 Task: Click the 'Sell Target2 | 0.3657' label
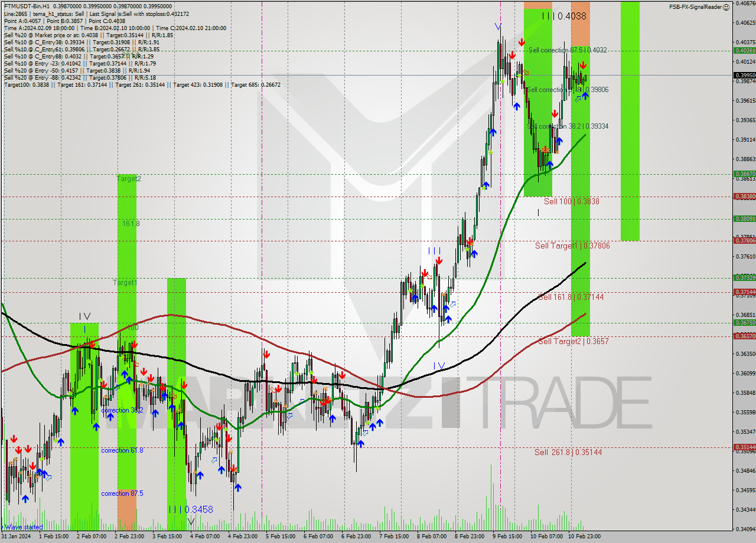[x=573, y=341]
